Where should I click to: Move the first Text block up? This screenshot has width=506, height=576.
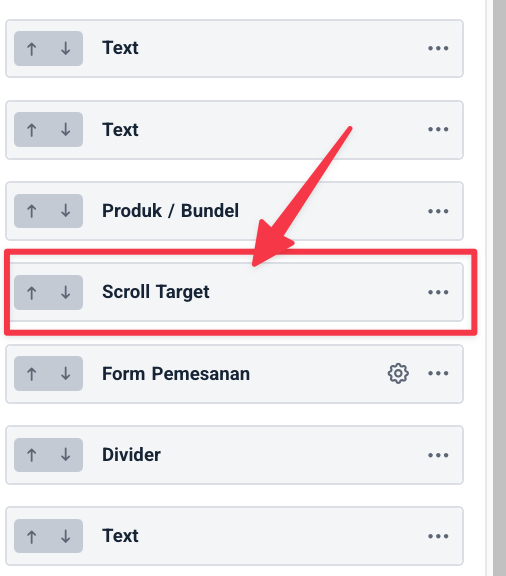tap(32, 48)
